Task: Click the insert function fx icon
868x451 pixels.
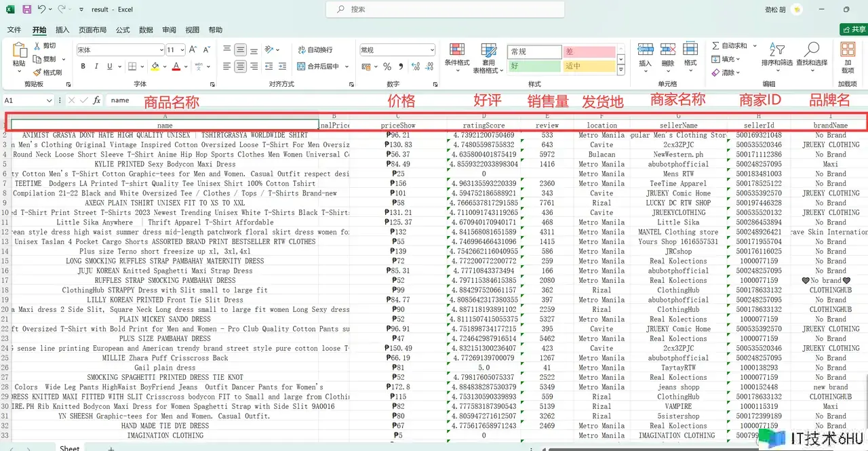Action: pos(97,100)
